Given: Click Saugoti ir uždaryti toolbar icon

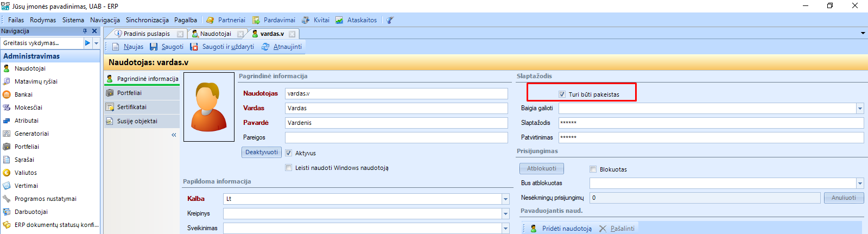Looking at the screenshot, I should pyautogui.click(x=194, y=47).
